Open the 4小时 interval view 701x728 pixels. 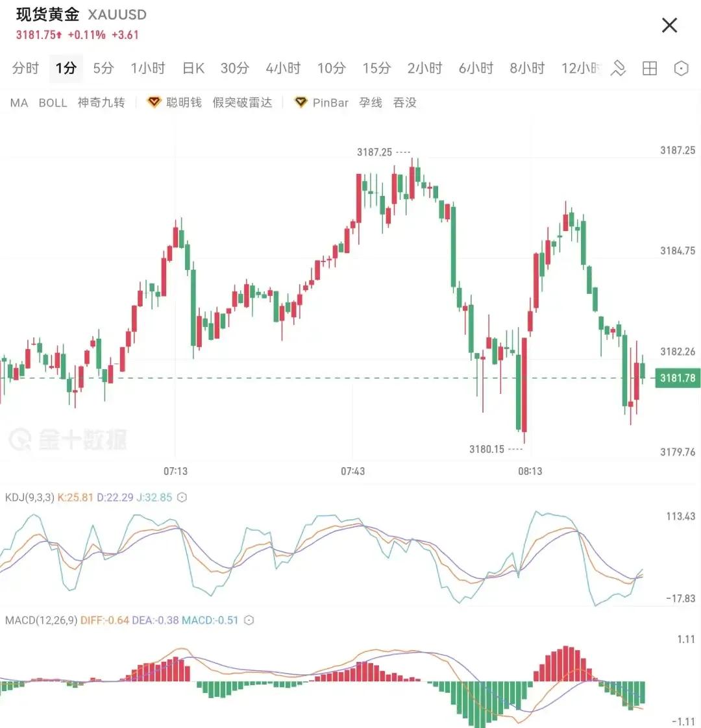(x=282, y=68)
